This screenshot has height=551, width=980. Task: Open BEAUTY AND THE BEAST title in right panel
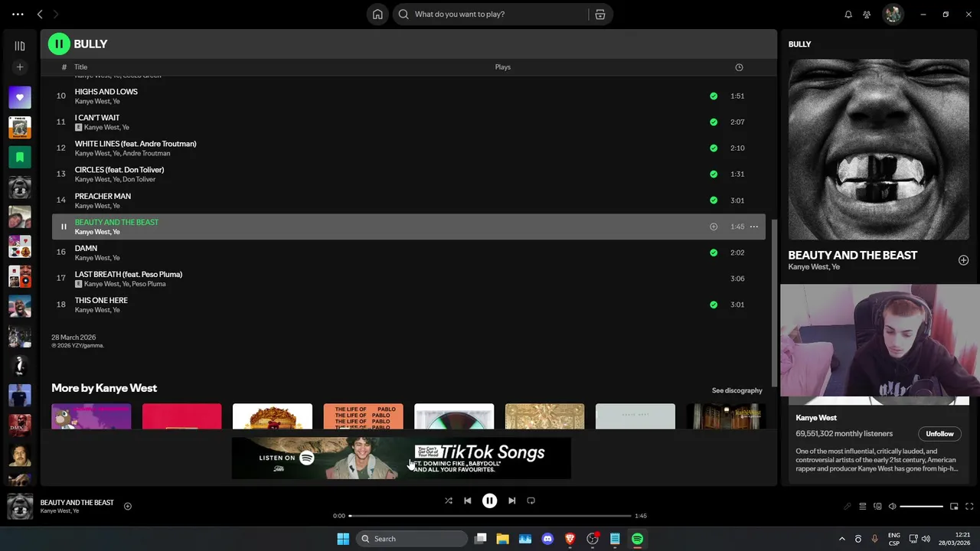pyautogui.click(x=853, y=256)
